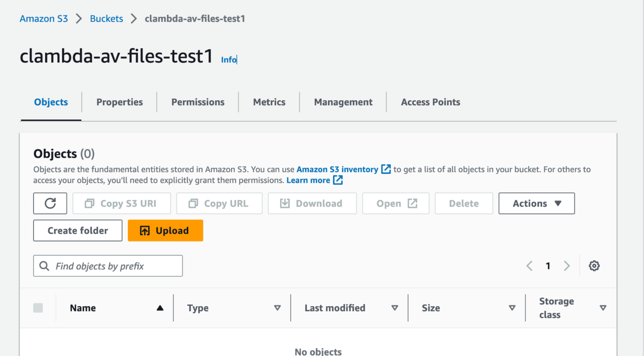This screenshot has width=644, height=356.
Task: Go to previous page chevron
Action: coord(529,266)
